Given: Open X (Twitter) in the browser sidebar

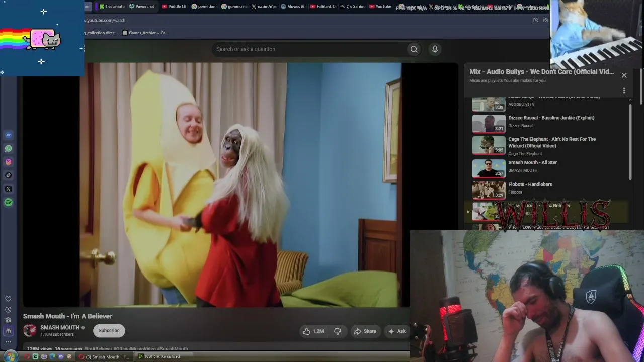Looking at the screenshot, I should 8,189.
